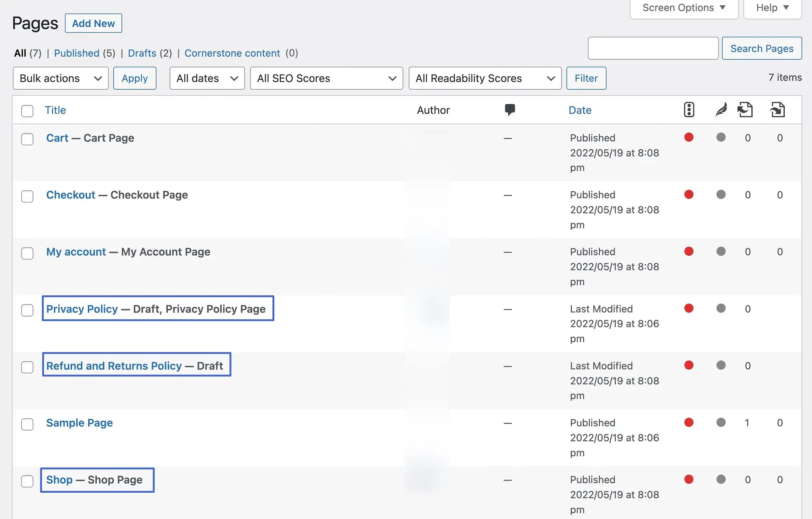
Task: Click the Readability score feather icon
Action: 721,110
